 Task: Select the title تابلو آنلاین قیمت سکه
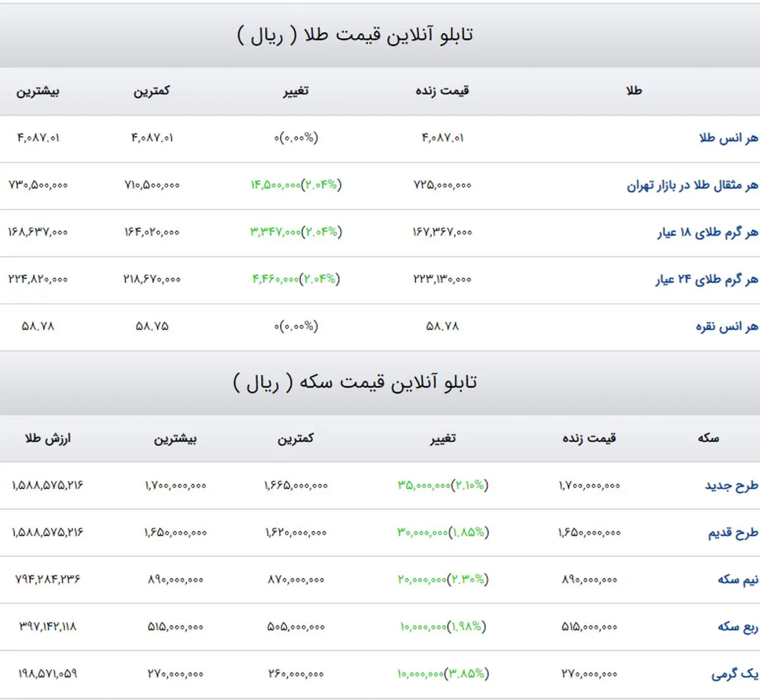355,382
